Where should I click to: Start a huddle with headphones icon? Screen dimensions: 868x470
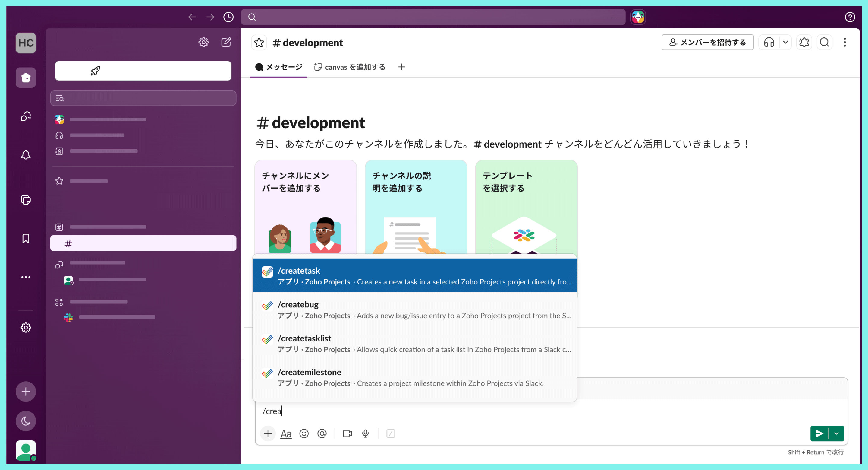(x=769, y=42)
